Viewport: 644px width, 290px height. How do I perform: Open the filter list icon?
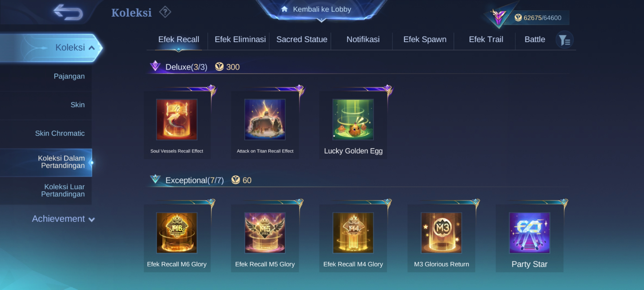(565, 40)
